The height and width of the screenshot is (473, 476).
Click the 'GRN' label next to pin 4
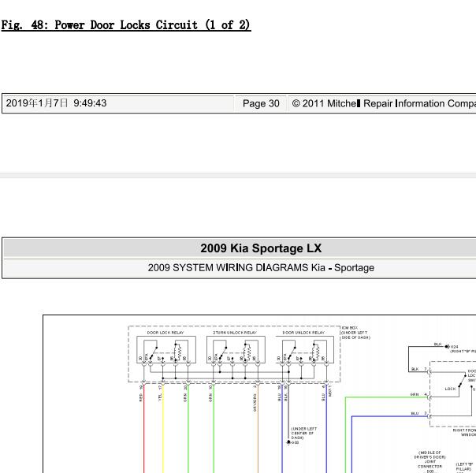(415, 394)
